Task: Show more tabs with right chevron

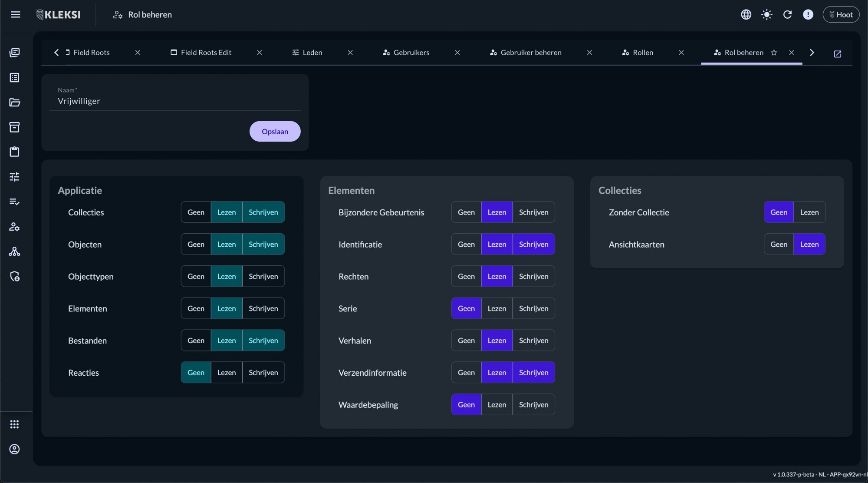Action: (x=812, y=53)
